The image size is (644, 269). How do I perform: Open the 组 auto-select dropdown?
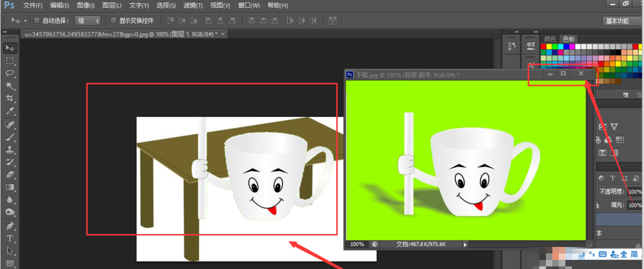tap(87, 21)
